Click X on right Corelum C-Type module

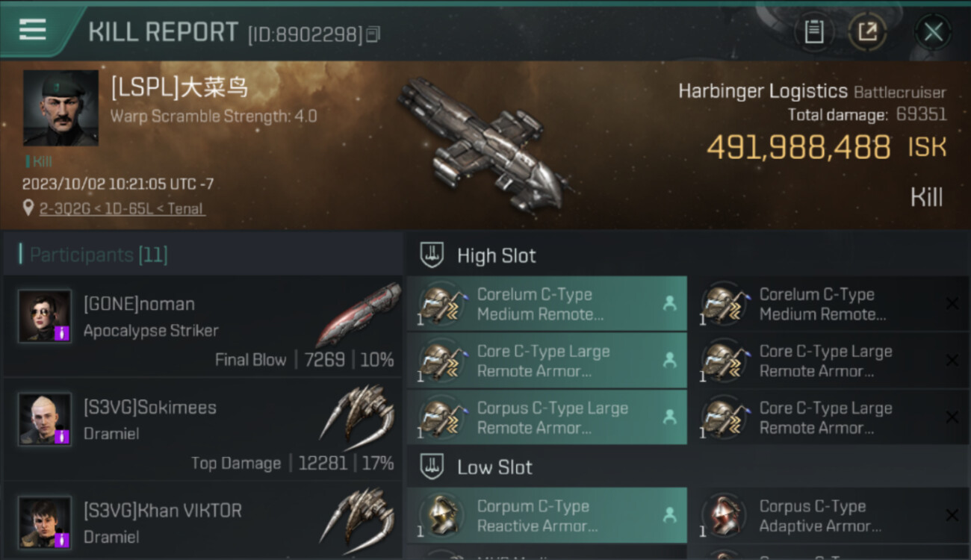click(x=952, y=303)
